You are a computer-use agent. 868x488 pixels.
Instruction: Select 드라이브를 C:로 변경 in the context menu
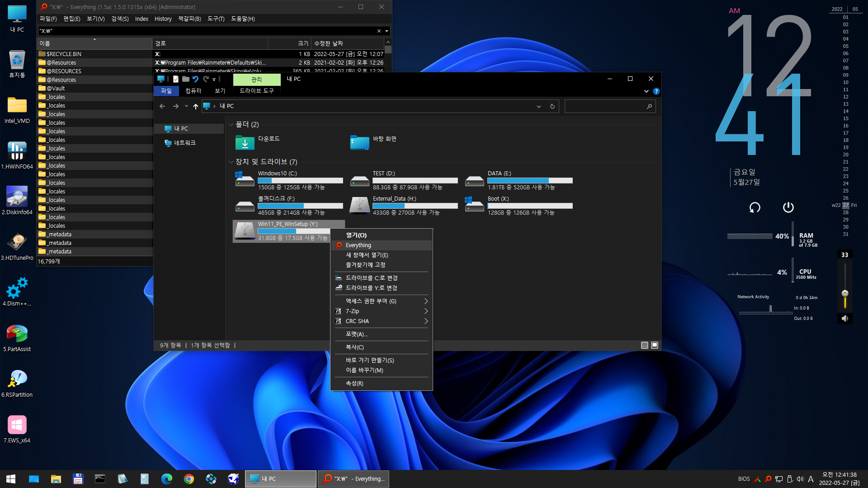382,278
